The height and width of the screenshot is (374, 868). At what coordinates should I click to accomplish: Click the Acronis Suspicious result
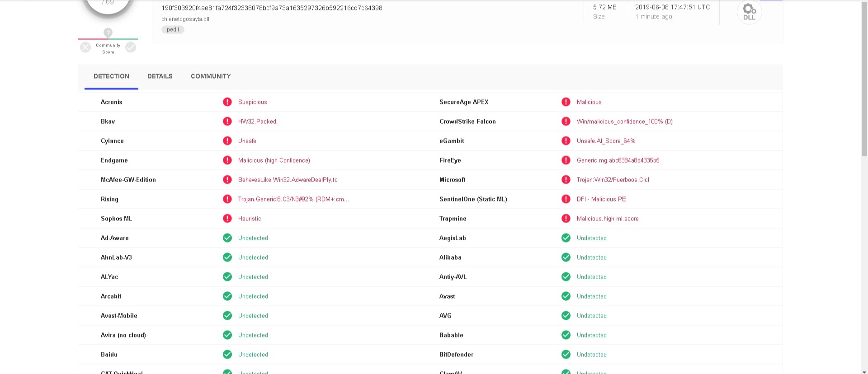tap(253, 102)
